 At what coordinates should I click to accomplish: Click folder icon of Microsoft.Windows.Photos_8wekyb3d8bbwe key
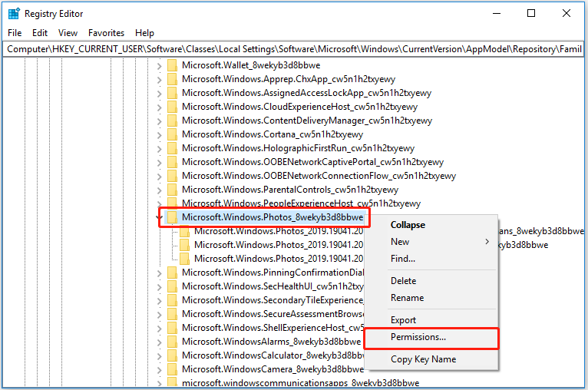tap(172, 217)
